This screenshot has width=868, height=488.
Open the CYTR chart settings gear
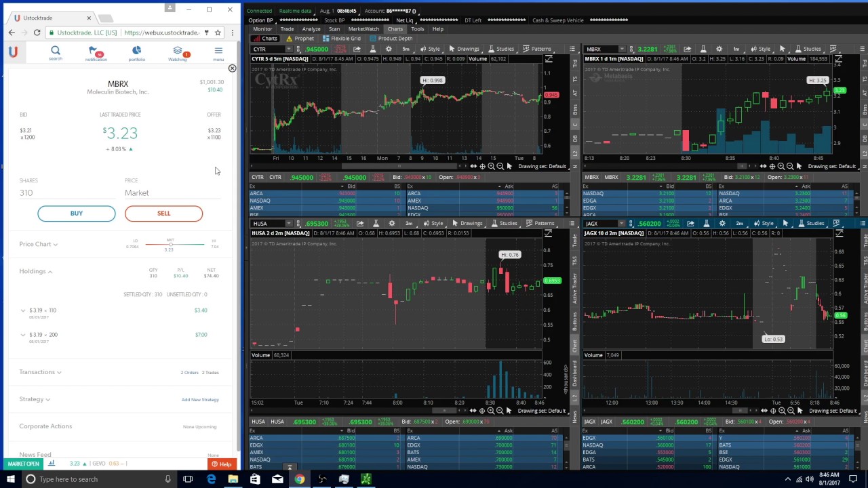click(x=389, y=49)
